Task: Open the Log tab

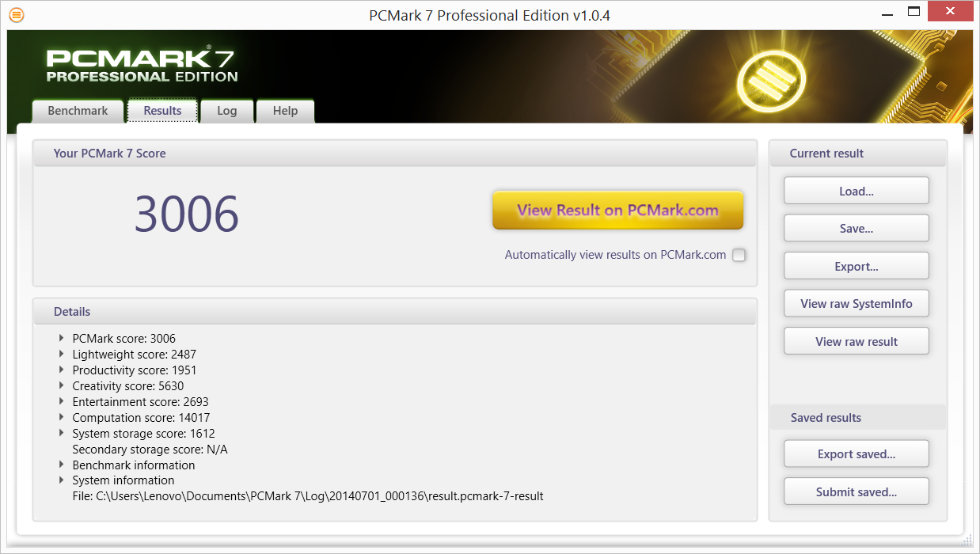Action: pyautogui.click(x=227, y=111)
